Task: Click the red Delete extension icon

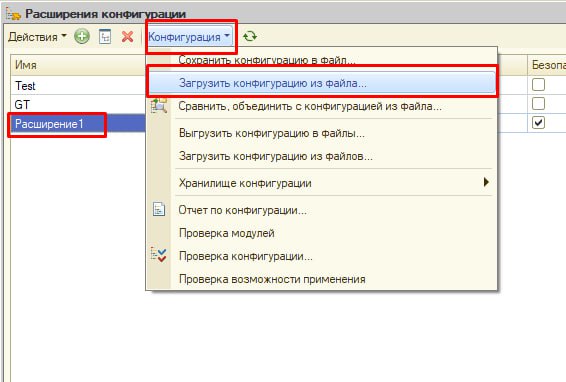Action: pos(127,36)
